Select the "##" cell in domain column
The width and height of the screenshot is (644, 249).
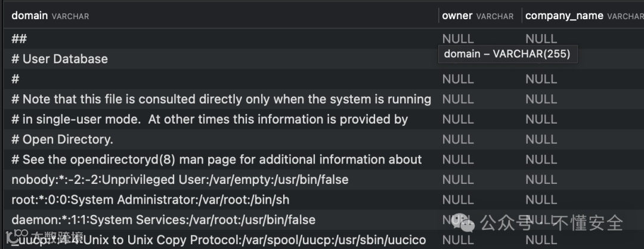pyautogui.click(x=19, y=39)
